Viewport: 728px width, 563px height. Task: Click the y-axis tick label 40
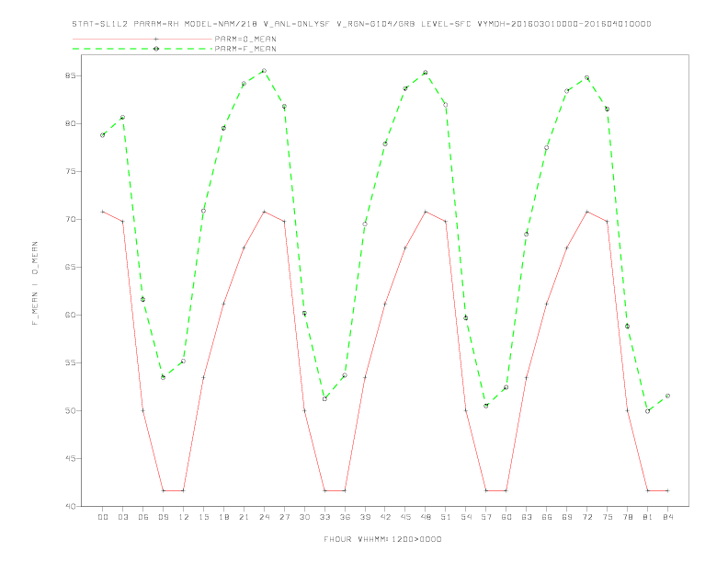(71, 506)
